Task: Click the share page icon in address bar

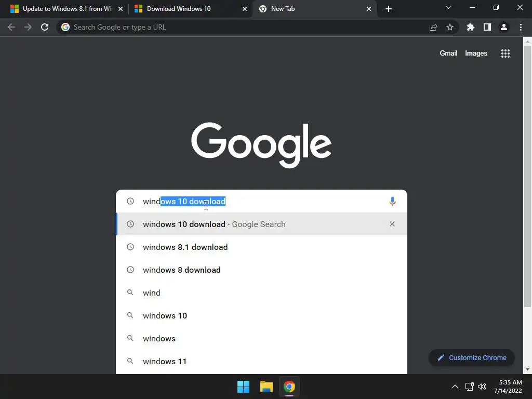Action: coord(433,27)
